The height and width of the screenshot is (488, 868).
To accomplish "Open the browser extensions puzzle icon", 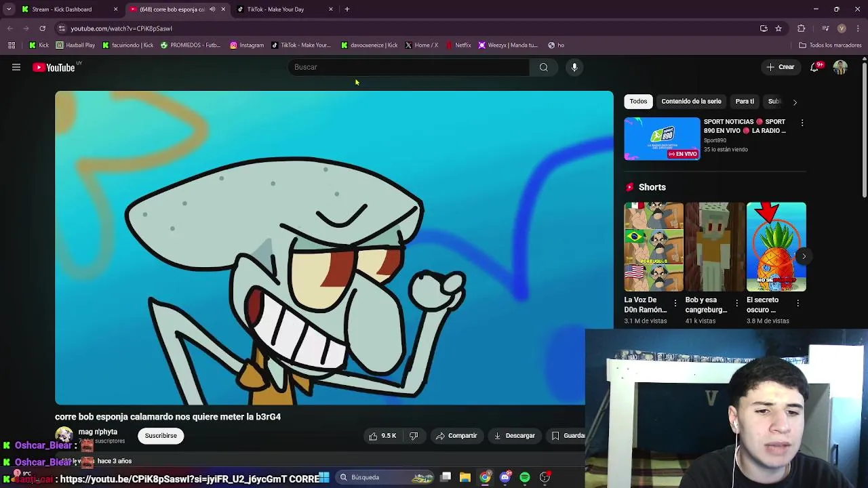I will (802, 28).
